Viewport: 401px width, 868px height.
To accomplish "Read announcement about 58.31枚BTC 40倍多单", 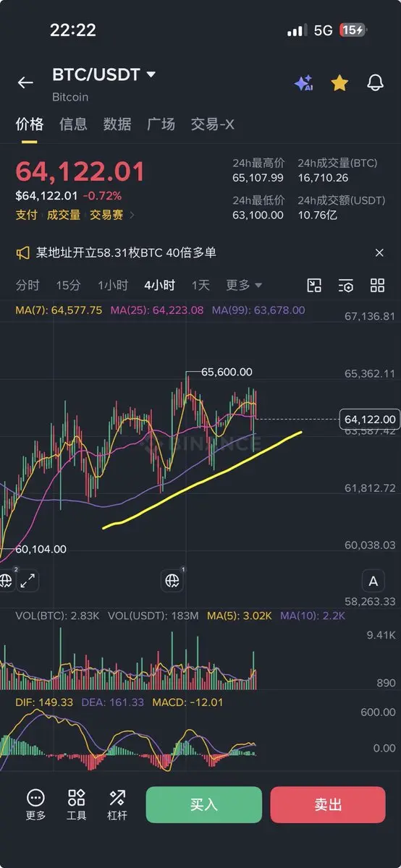I will (126, 252).
